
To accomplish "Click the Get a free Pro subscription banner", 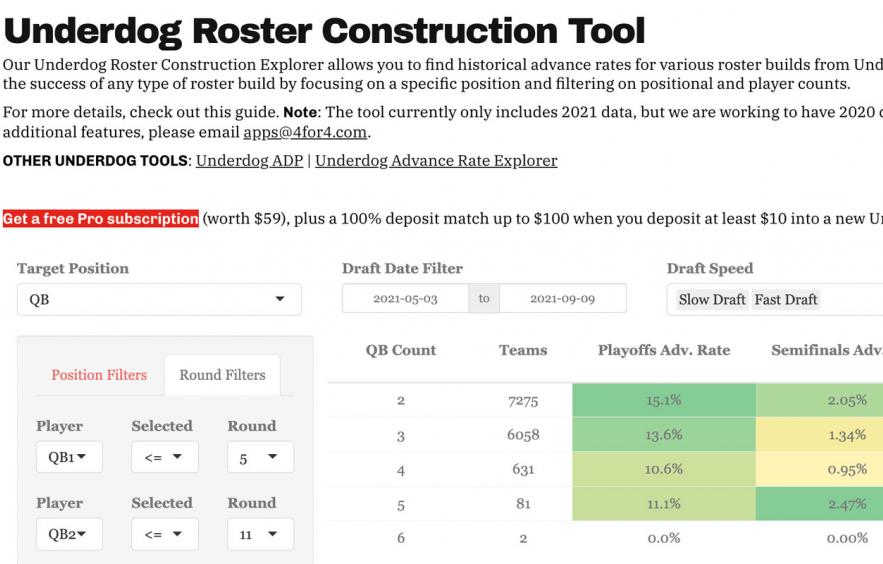I will (100, 219).
